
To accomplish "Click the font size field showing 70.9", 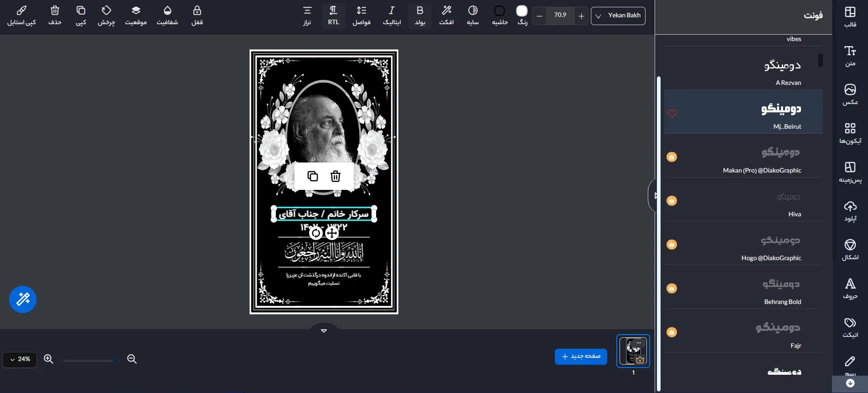I will click(x=560, y=16).
